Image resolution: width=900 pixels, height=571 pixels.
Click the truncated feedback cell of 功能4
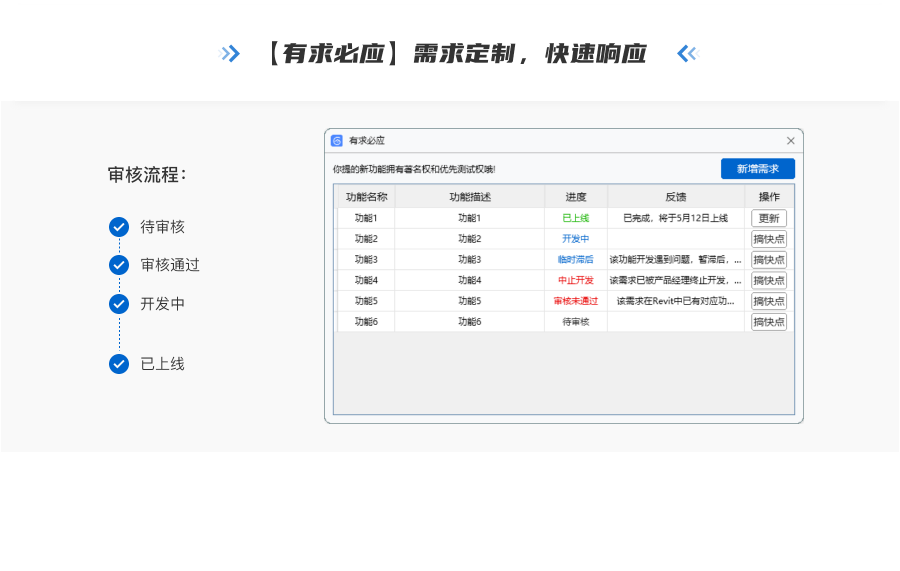tap(676, 280)
